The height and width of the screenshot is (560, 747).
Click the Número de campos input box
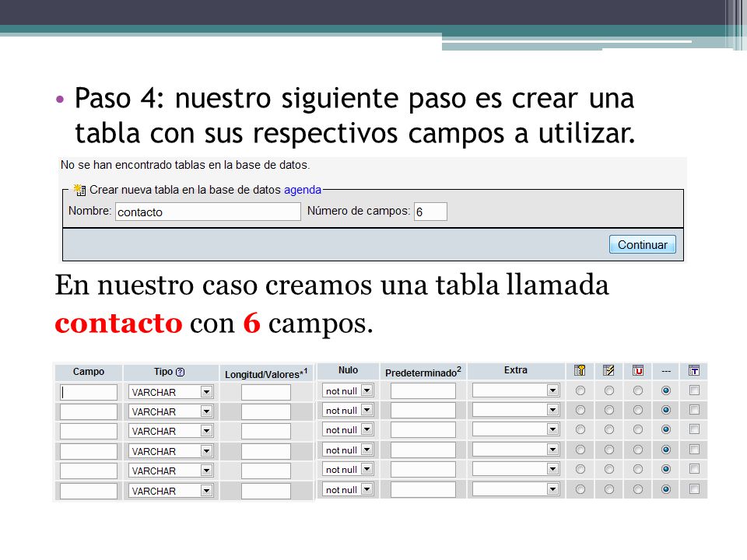click(430, 212)
